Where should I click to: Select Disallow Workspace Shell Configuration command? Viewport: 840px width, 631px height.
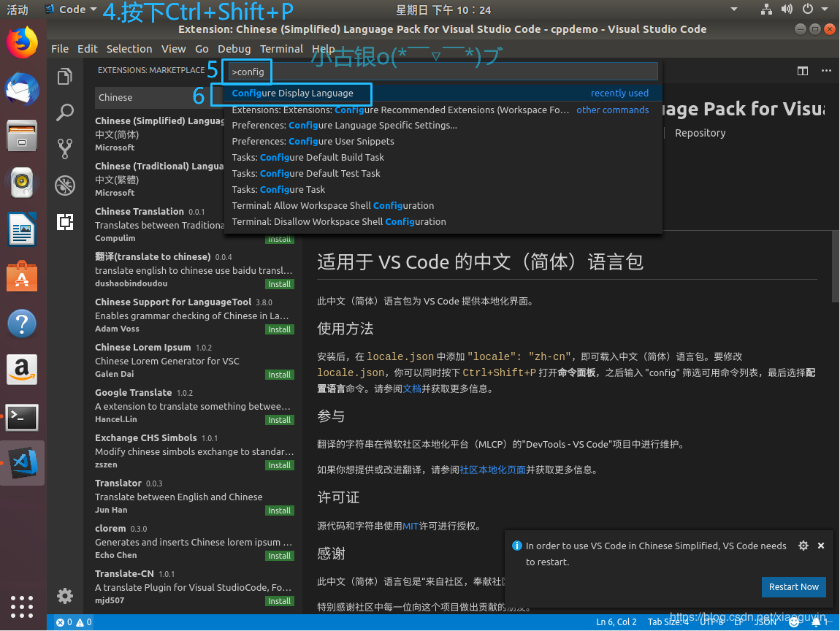(x=443, y=222)
